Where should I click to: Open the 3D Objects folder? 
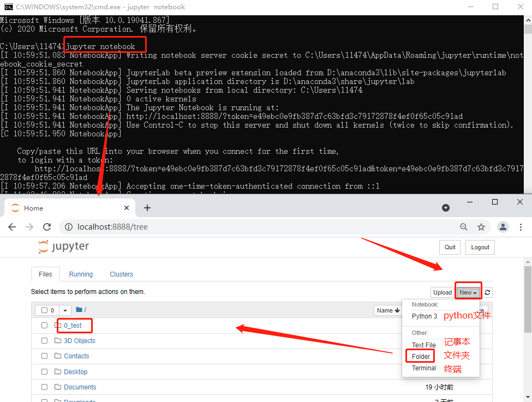(80, 340)
